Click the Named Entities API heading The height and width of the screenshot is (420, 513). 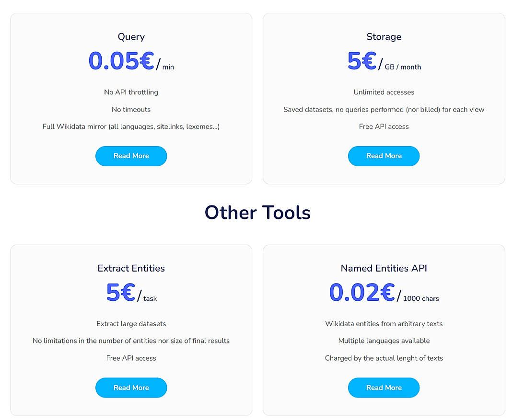384,268
